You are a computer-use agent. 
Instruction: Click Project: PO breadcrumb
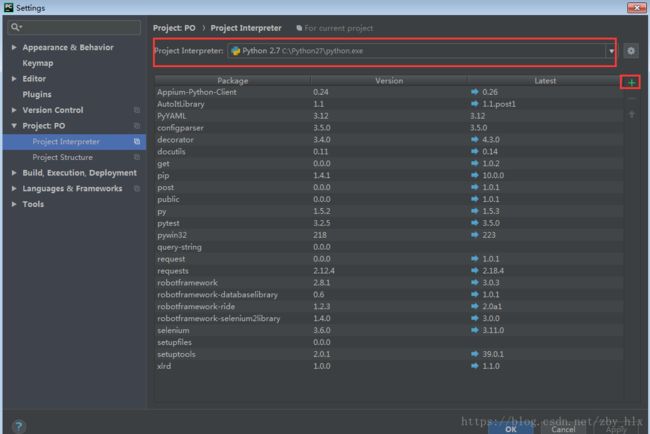(x=174, y=28)
